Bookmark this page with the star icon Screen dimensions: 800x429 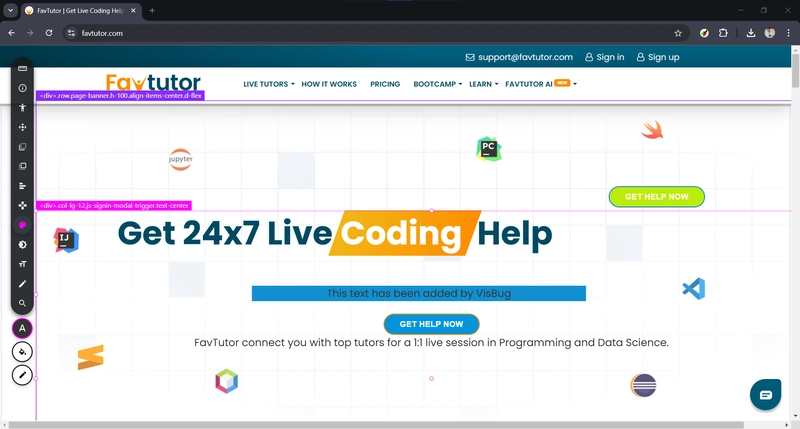tap(678, 33)
